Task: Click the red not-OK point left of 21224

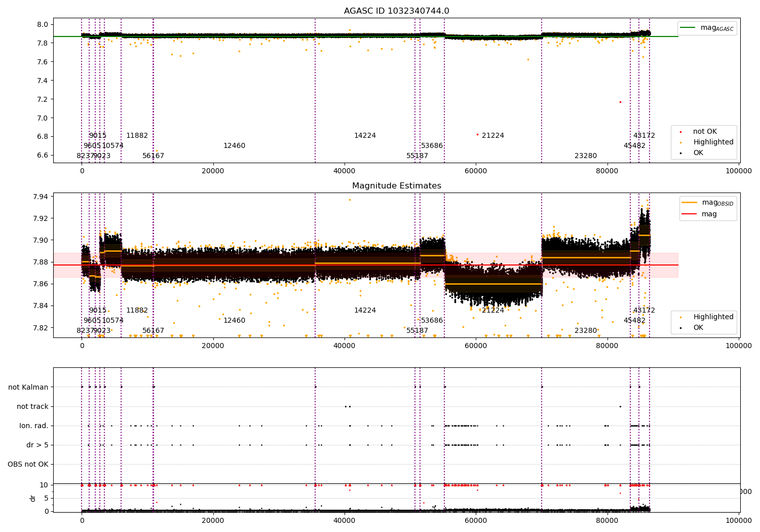Action: 477,134
